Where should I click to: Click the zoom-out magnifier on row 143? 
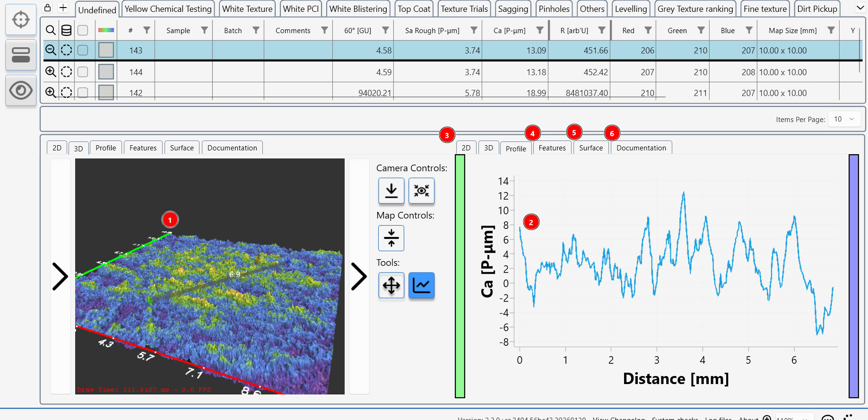click(51, 50)
